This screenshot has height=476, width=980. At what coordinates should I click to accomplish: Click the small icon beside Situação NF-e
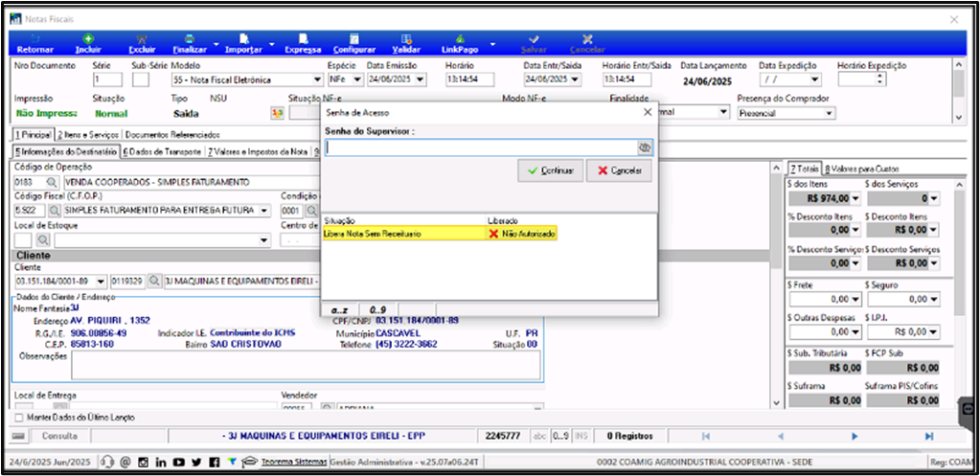276,113
